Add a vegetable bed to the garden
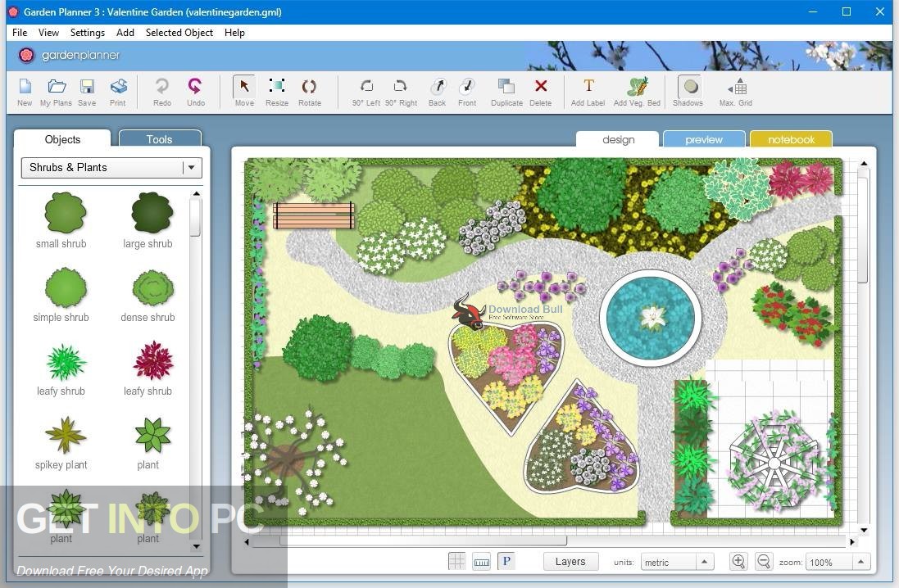The image size is (899, 588). 637,90
